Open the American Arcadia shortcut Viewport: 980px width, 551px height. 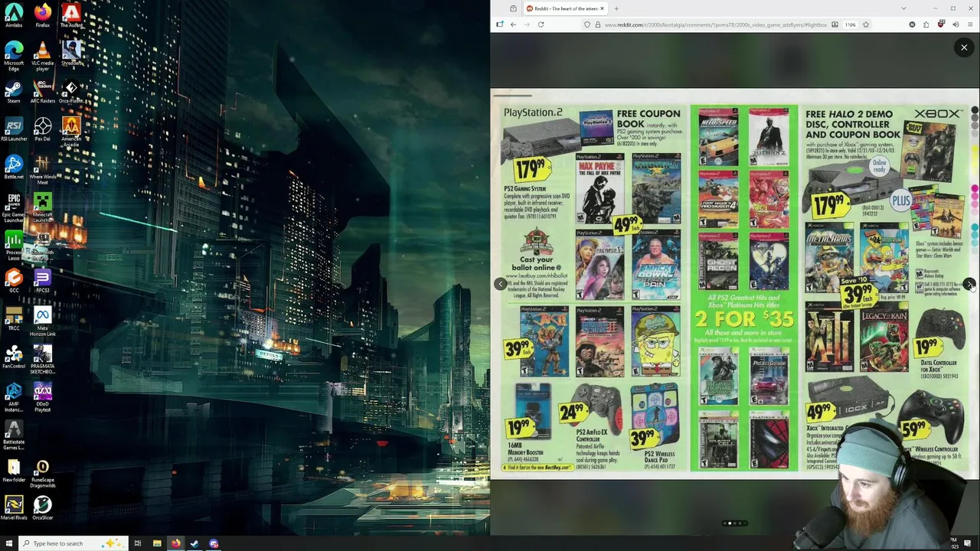click(x=71, y=132)
